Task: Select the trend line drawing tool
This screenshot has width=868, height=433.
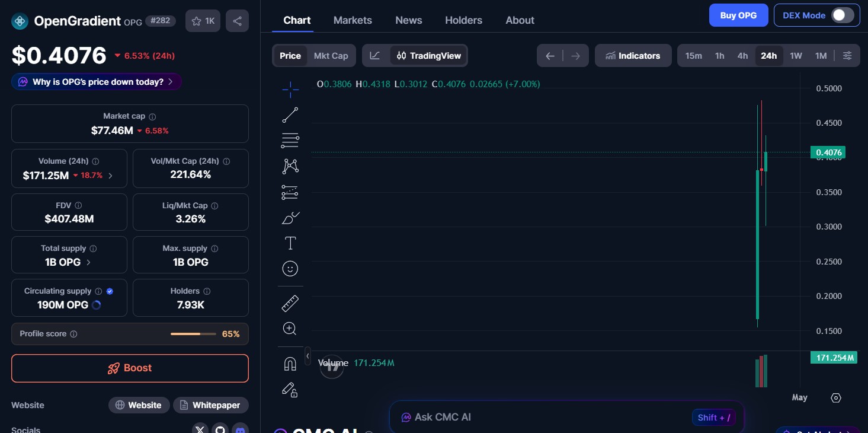Action: tap(290, 114)
